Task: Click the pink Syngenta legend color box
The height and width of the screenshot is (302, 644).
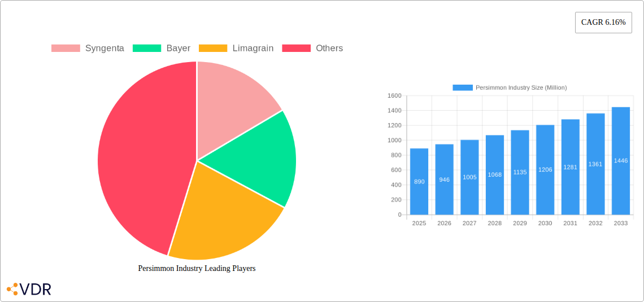Action: (x=66, y=49)
